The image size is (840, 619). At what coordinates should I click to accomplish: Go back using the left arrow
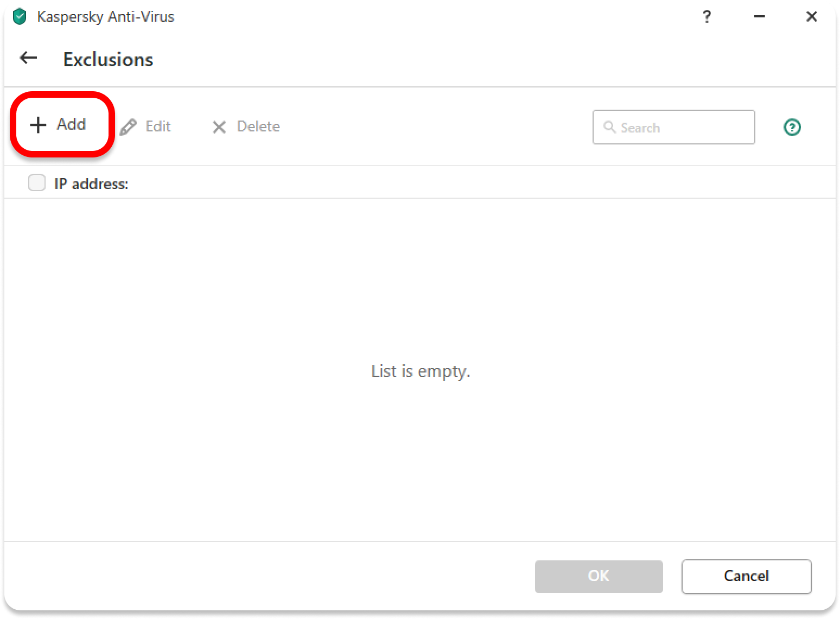click(x=28, y=58)
